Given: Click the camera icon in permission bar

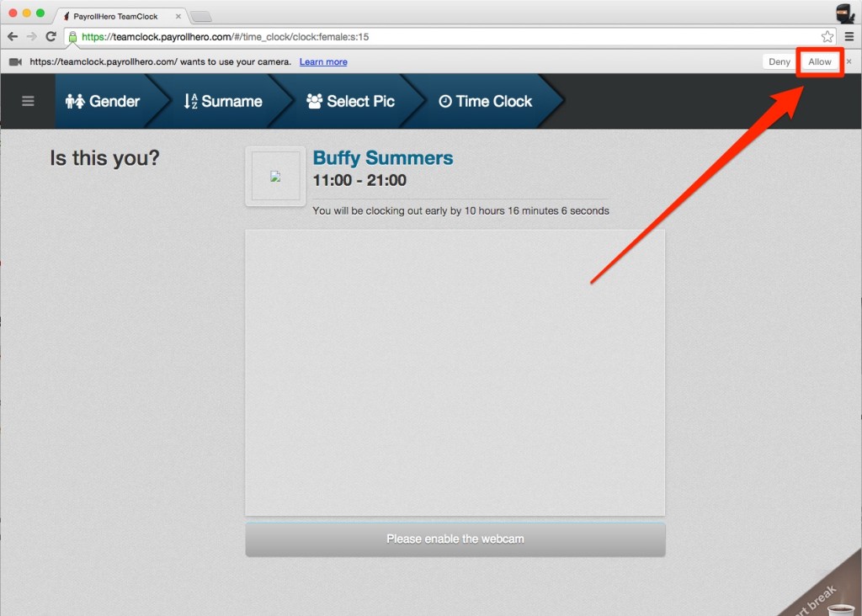Looking at the screenshot, I should pos(15,61).
